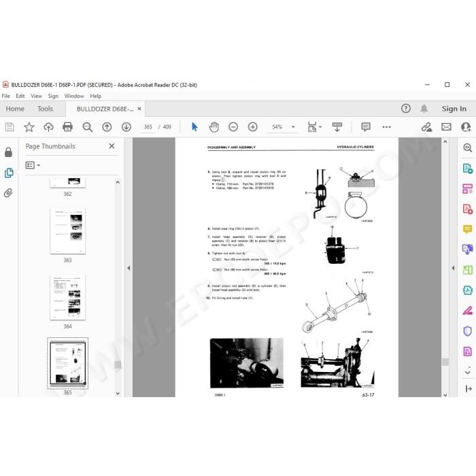Open search tool in right pane
The image size is (476, 476).
pos(468,148)
